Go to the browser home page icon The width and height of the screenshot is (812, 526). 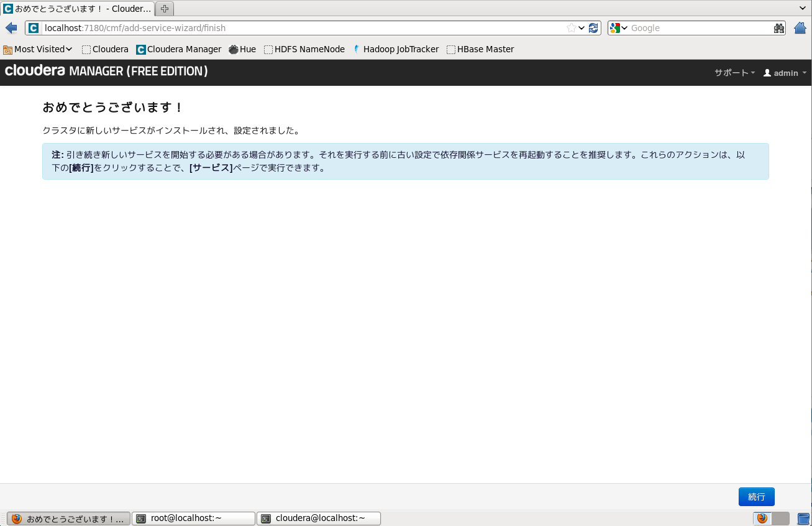coord(800,28)
